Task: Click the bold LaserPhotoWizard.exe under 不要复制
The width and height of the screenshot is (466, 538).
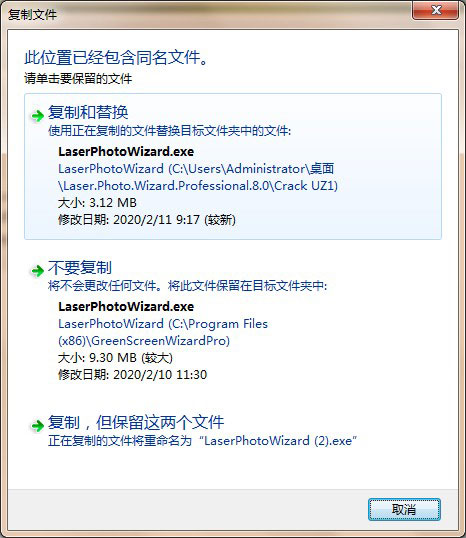Action: tap(126, 306)
